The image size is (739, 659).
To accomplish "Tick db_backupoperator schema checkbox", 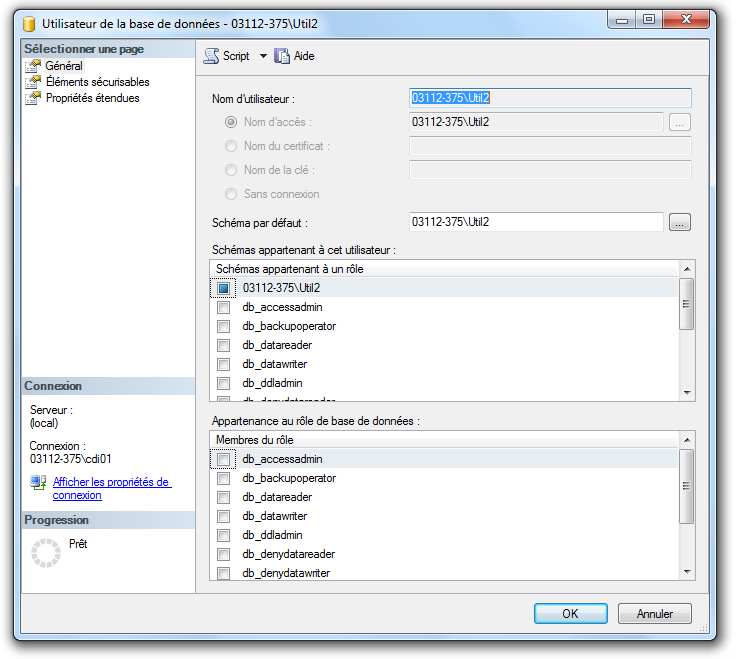I will [224, 326].
